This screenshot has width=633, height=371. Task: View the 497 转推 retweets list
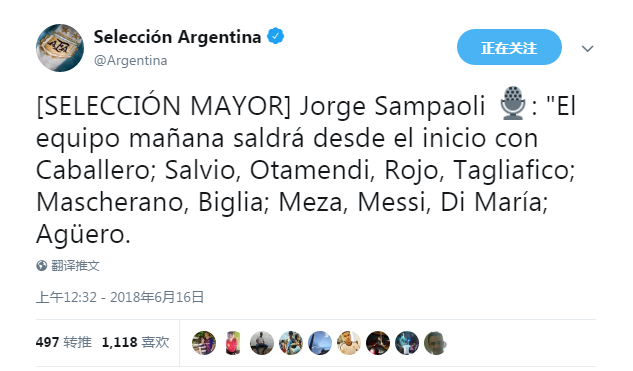(64, 342)
